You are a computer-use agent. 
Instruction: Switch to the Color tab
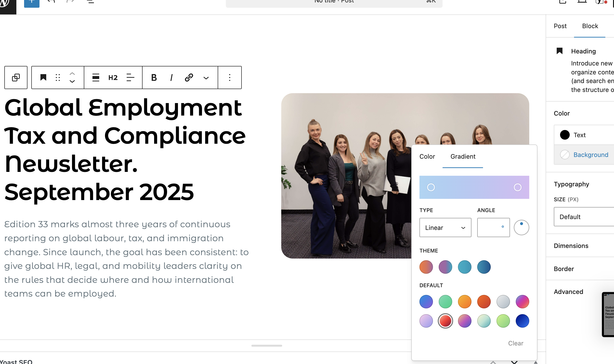427,156
